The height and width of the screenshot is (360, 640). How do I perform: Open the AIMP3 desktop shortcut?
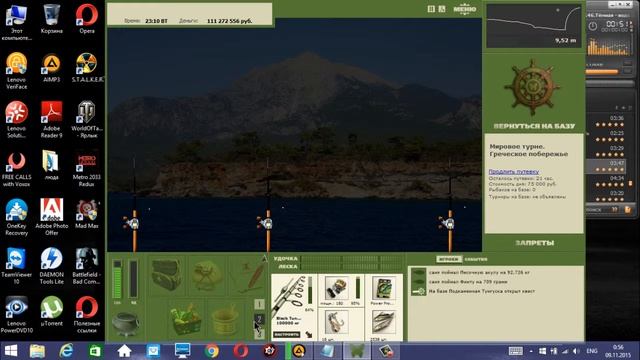point(51,68)
